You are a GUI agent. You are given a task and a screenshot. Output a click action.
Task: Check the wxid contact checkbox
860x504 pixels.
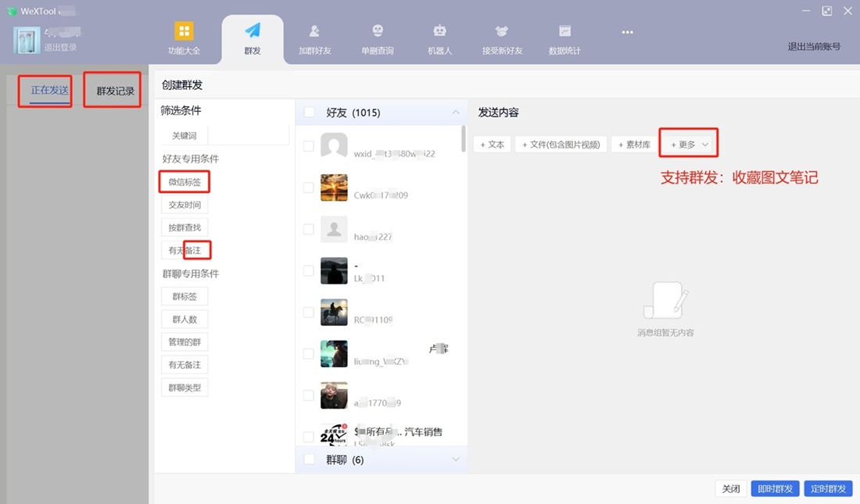coord(309,146)
